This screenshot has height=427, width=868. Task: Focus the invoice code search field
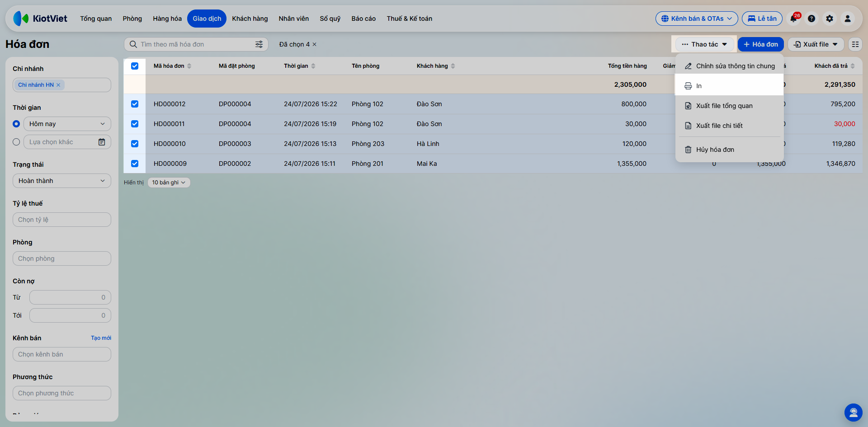(196, 44)
